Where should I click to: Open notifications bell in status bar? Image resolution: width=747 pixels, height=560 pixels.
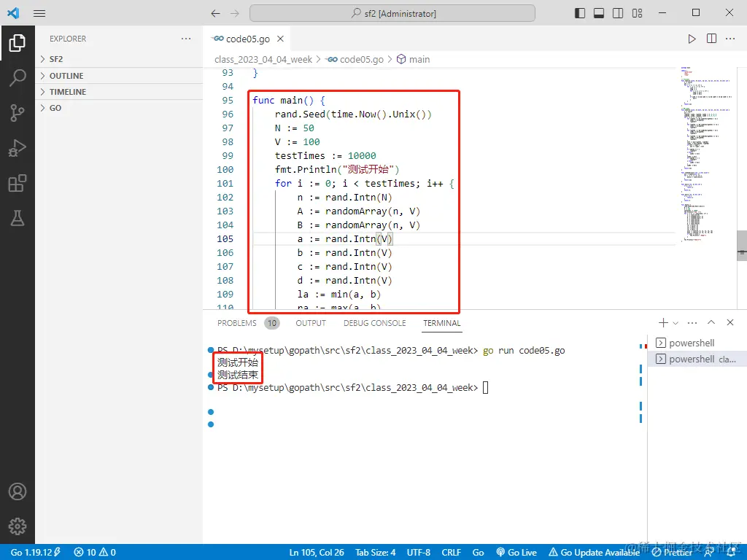coord(731,553)
